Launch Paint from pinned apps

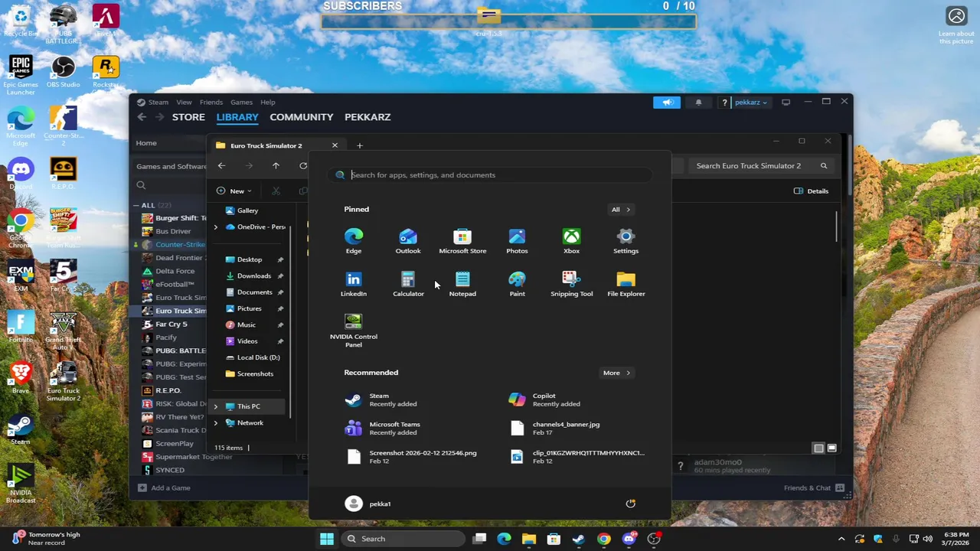coord(517,284)
